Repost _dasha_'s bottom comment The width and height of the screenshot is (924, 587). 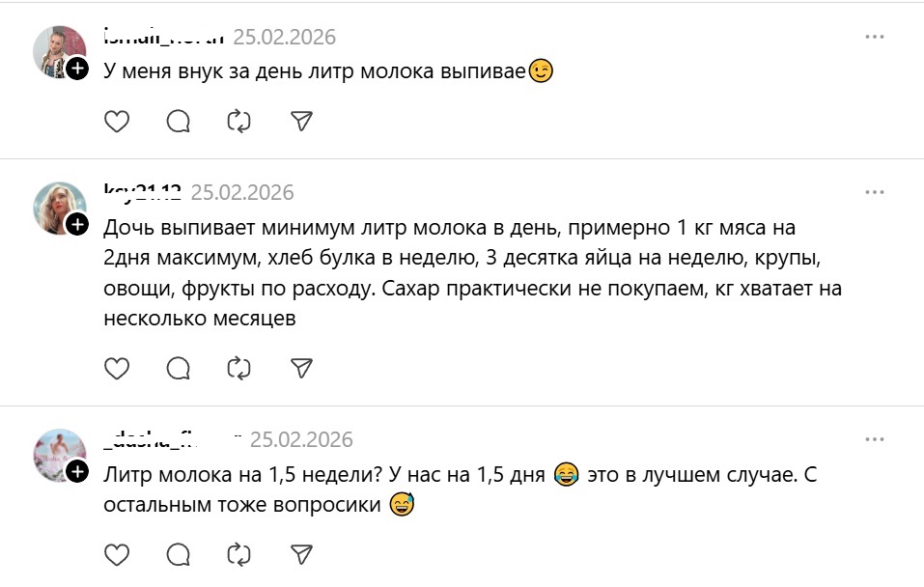pyautogui.click(x=238, y=556)
